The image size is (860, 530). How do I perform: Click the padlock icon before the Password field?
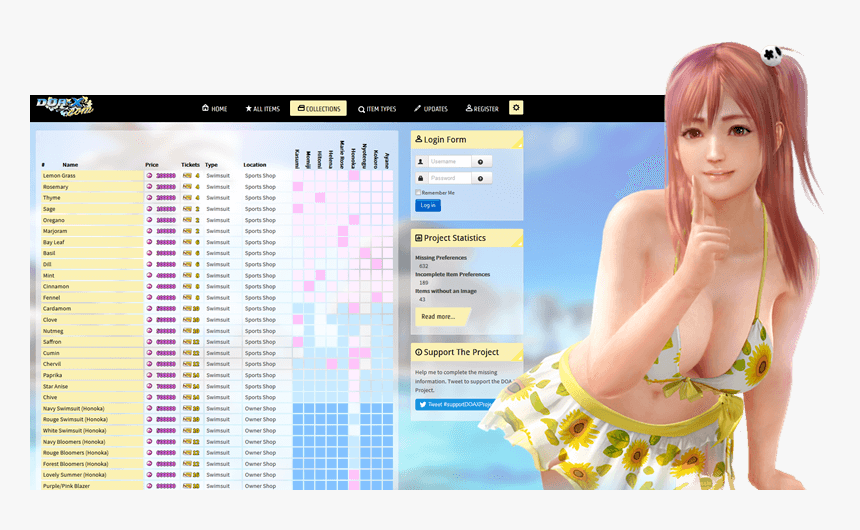pos(421,178)
